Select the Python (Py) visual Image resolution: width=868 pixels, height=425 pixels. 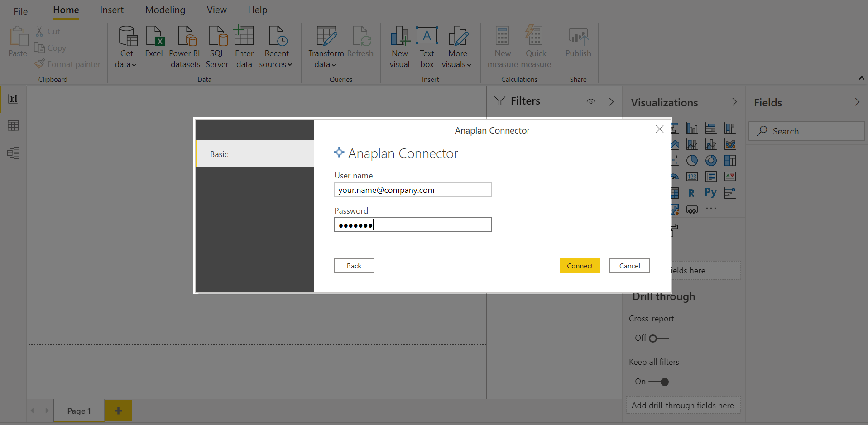click(x=710, y=193)
